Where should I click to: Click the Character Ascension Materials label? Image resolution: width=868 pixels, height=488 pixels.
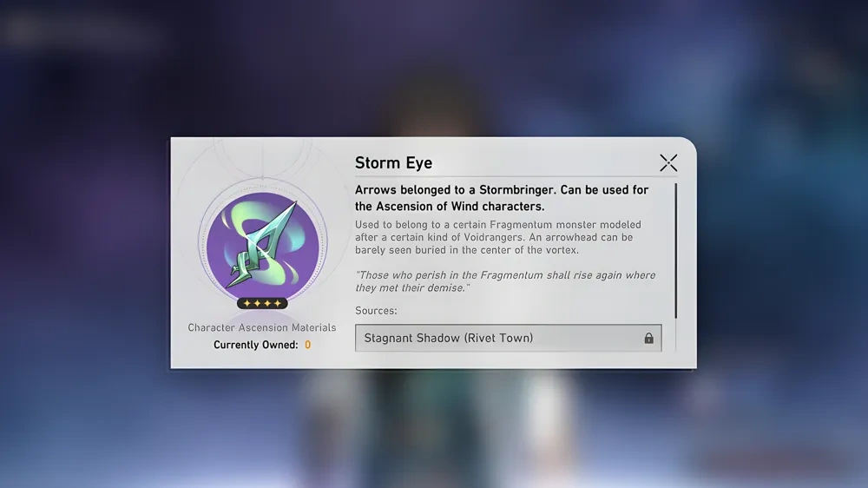[262, 327]
